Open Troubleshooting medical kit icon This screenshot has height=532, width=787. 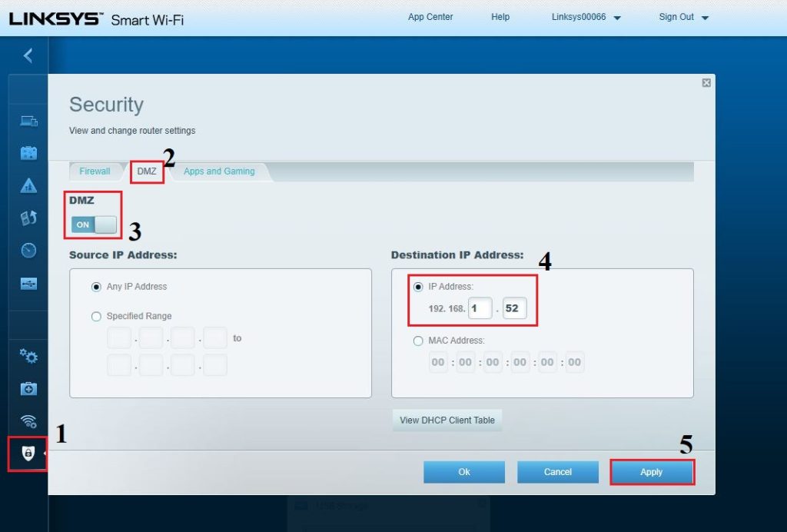[x=28, y=389]
